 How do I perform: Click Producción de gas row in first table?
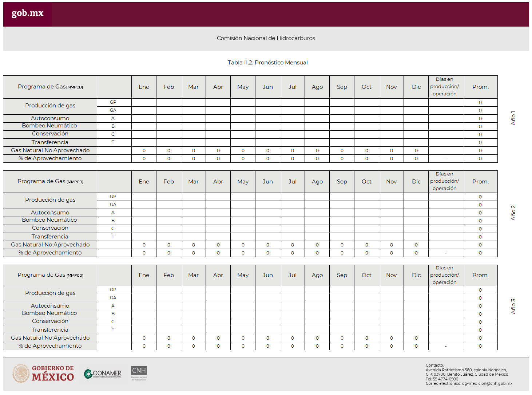(x=50, y=106)
